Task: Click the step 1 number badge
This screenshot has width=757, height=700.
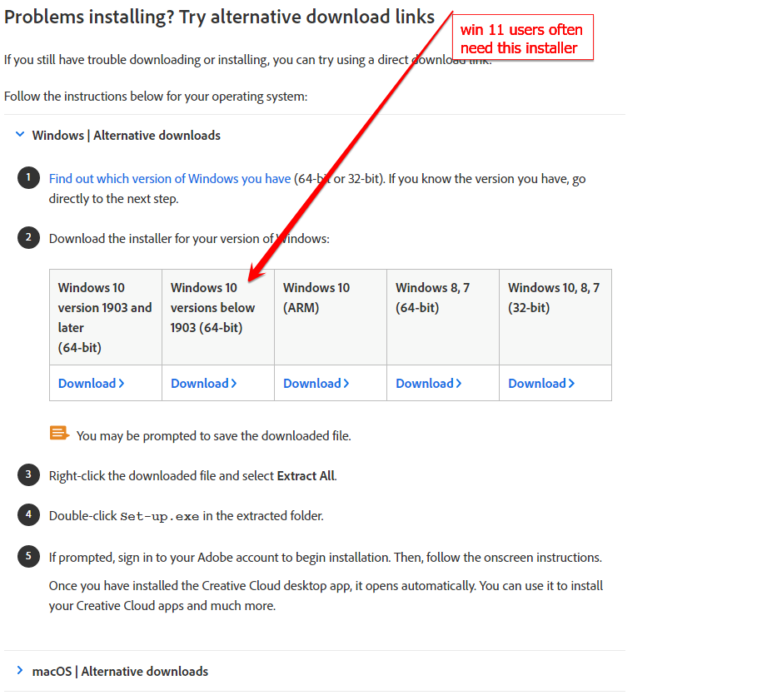Action: pyautogui.click(x=28, y=178)
